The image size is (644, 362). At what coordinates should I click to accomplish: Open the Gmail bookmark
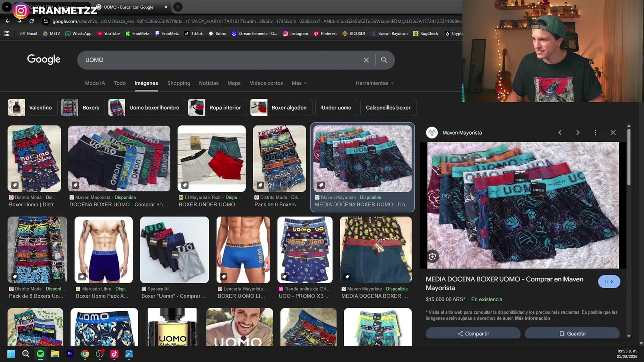pos(28,34)
